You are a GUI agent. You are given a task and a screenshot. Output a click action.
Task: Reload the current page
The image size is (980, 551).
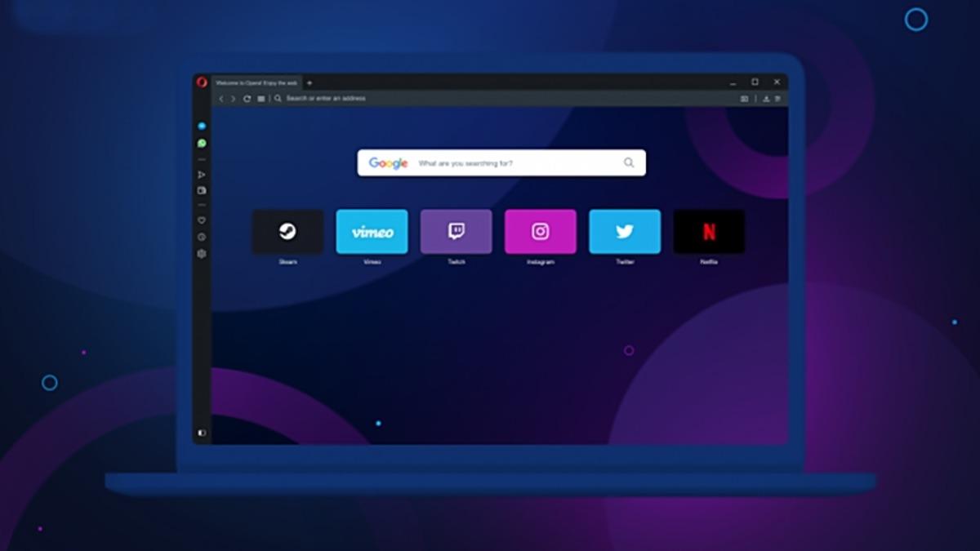coord(247,99)
